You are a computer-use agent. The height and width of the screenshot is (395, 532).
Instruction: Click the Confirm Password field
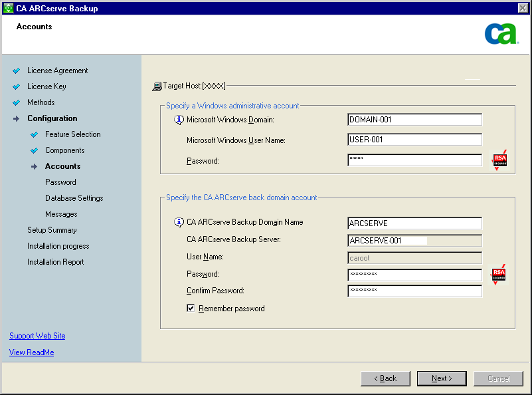coord(414,291)
